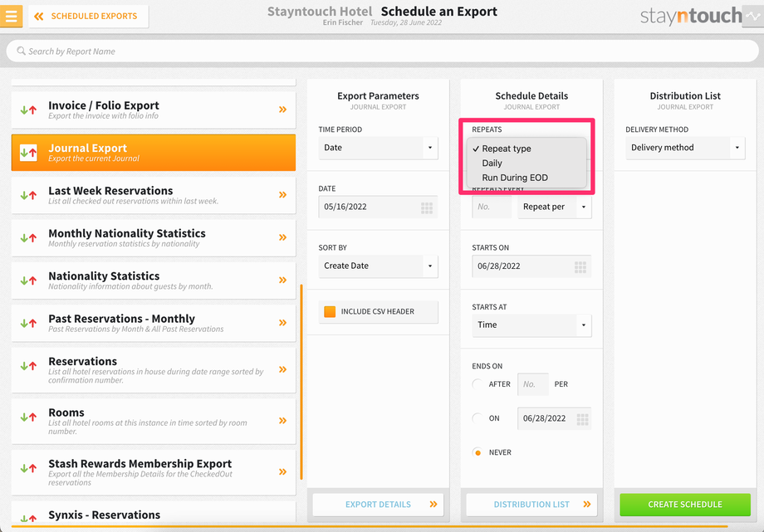Screen dimensions: 764x532
Task: Click arrows icon for Stash Rewards Membership Export
Action: pyautogui.click(x=28, y=468)
